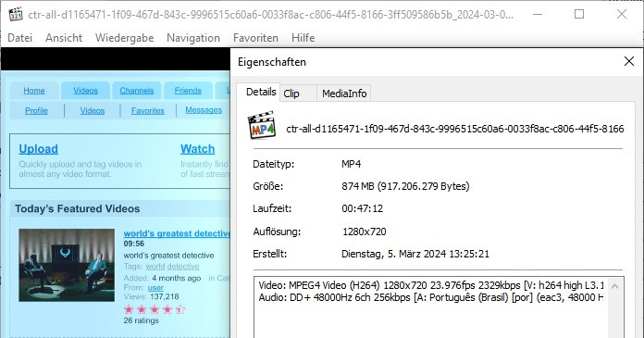
Task: Switch to the Clip tab
Action: click(291, 94)
